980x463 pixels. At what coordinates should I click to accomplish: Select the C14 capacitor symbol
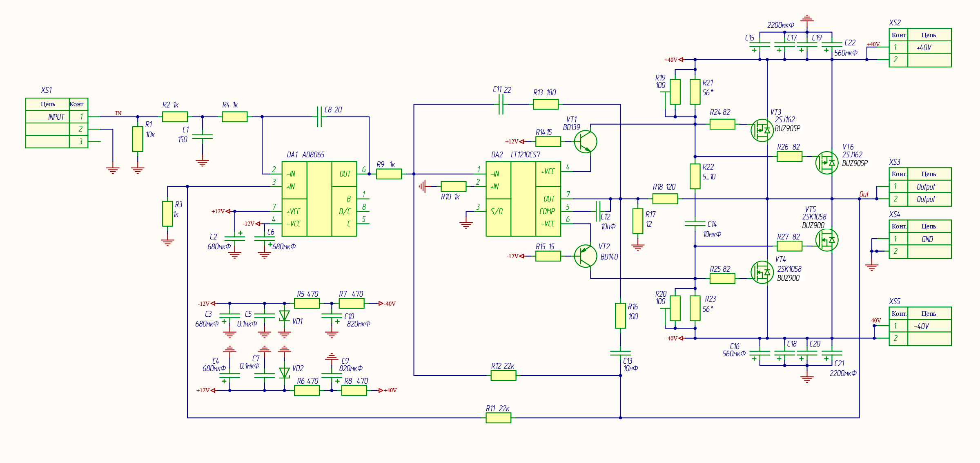tap(695, 224)
